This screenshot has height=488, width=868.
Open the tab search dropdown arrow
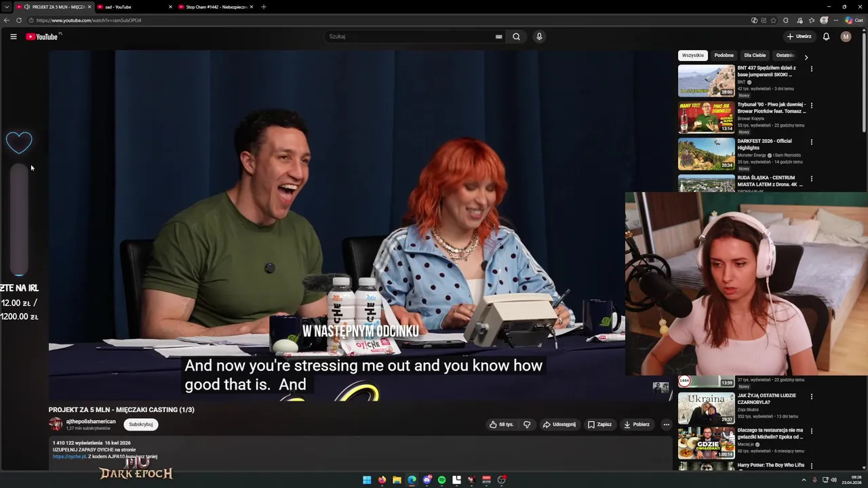(x=6, y=7)
